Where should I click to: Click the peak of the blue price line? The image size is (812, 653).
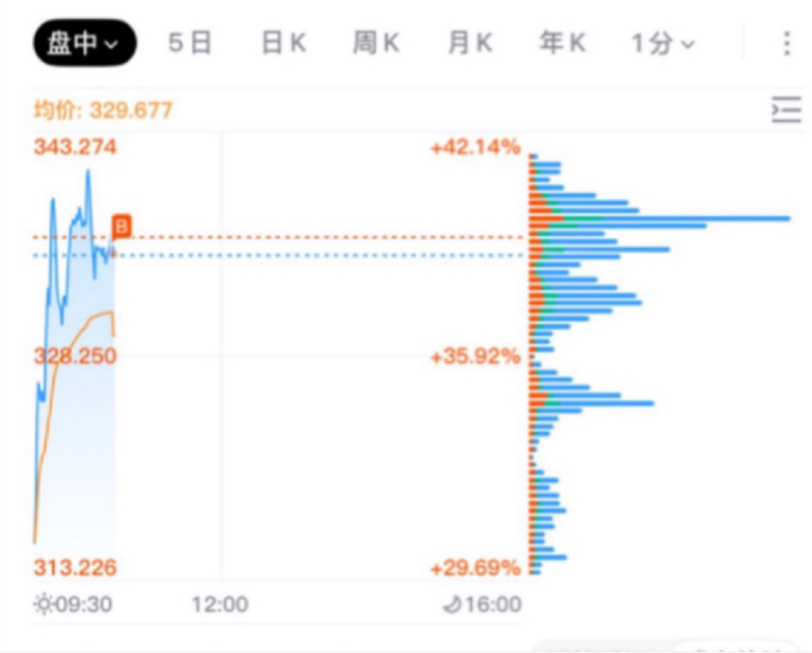(x=89, y=171)
